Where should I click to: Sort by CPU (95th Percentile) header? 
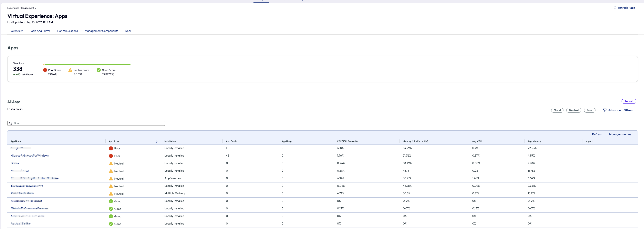(x=347, y=141)
